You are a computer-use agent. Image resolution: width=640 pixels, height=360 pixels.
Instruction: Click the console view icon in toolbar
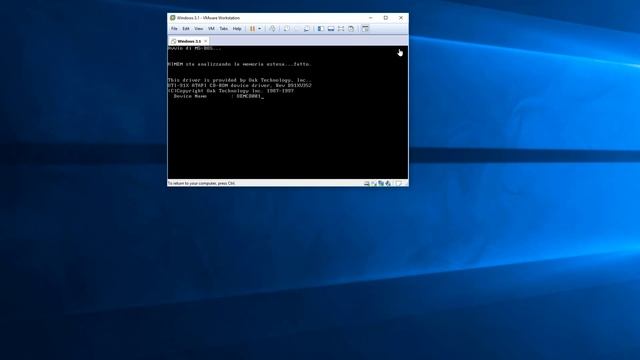pyautogui.click(x=365, y=29)
